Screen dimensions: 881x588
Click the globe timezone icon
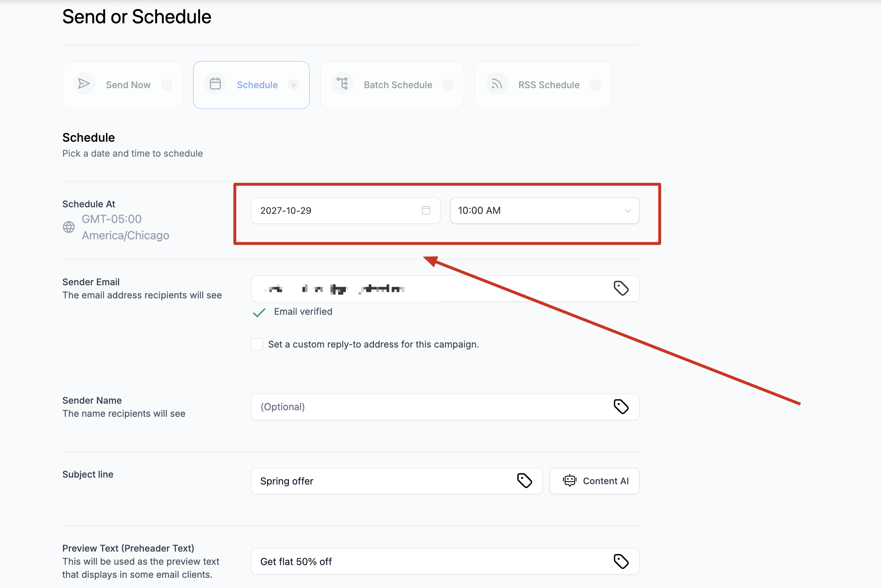coord(68,227)
